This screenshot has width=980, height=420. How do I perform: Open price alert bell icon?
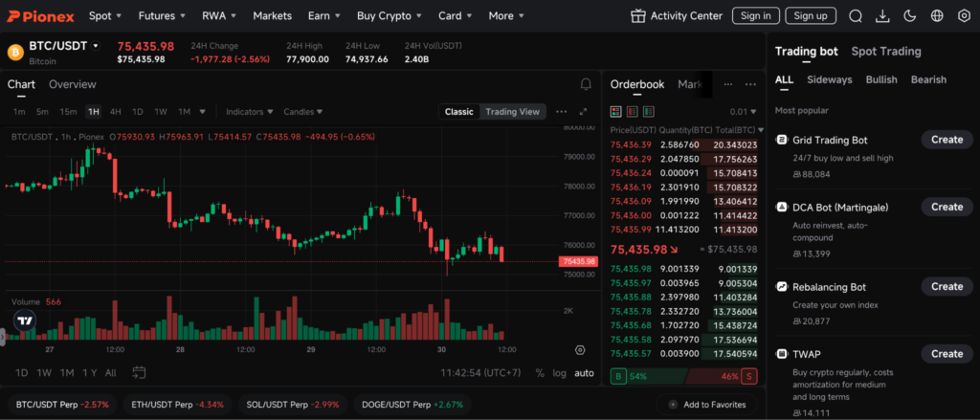586,84
